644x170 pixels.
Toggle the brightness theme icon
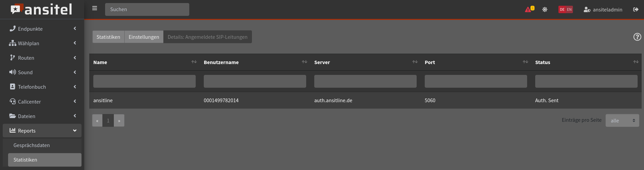545,9
